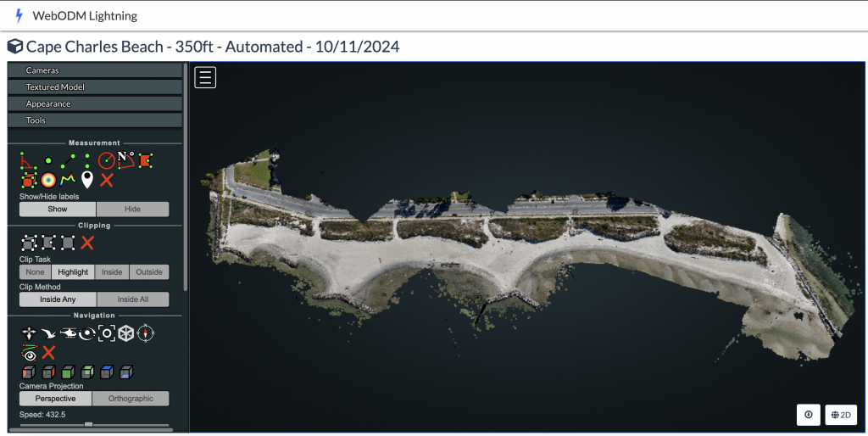Toggle the sidebar hamburger menu

point(205,77)
